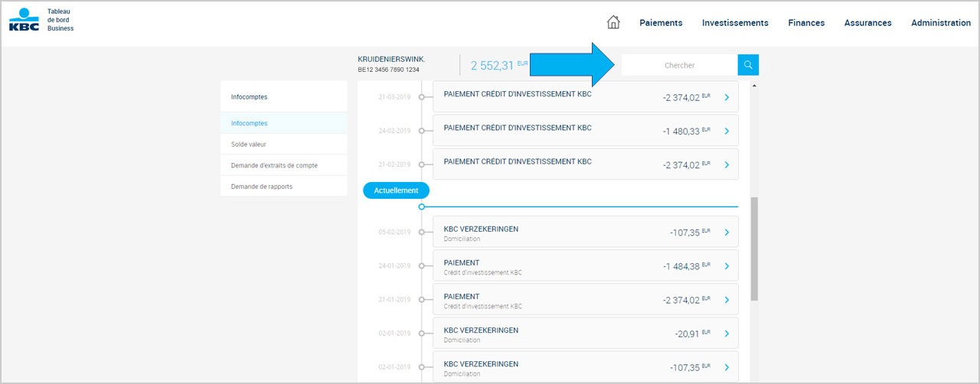Expand 05-02-2019 KBC Verzekeringen -107,35 chevron

point(727,233)
